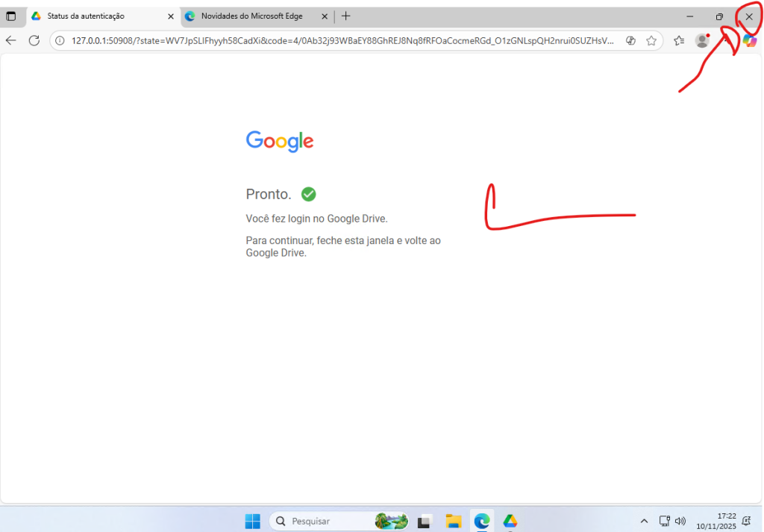The width and height of the screenshot is (764, 532).
Task: Open the Edge profile avatar
Action: coord(701,41)
